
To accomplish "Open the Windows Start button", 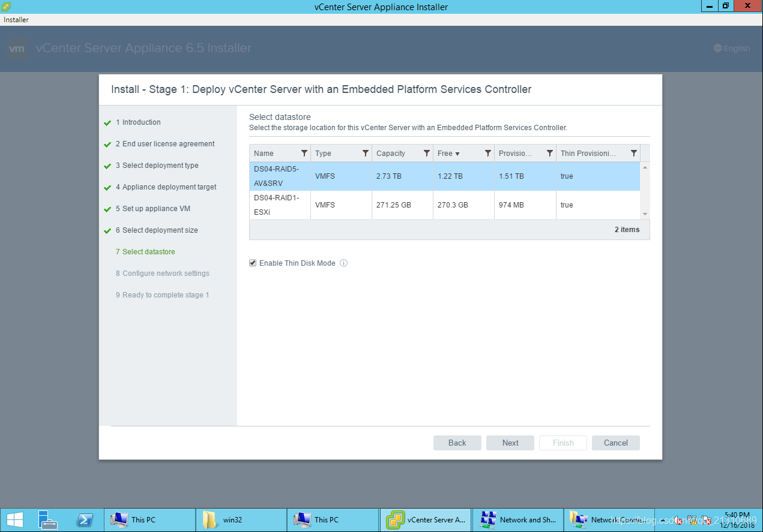I will point(15,519).
